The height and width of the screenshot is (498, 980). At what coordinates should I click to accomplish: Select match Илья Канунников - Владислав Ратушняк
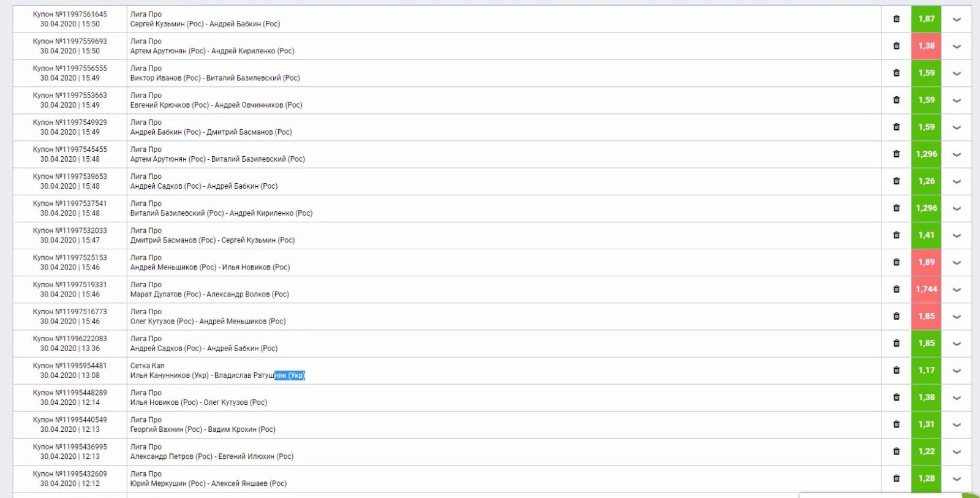(217, 375)
